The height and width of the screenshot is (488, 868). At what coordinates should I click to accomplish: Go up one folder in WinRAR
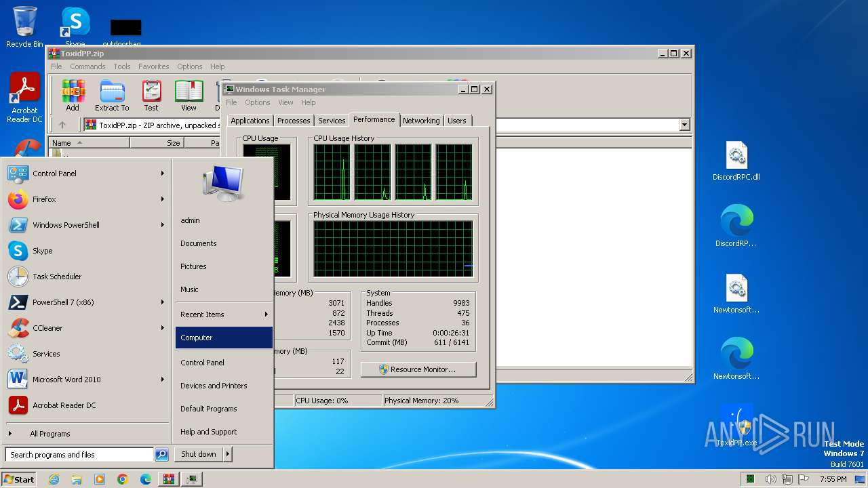click(x=62, y=125)
